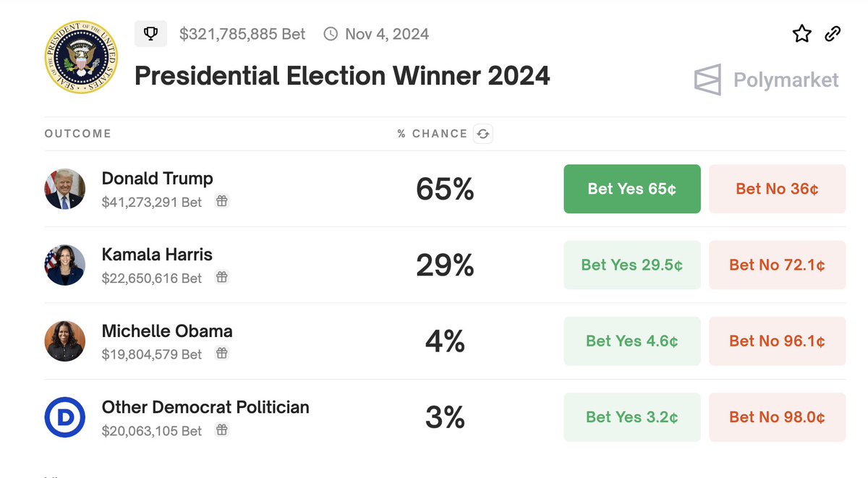Click gift icon under Other Democrat Politician
Viewport: 868px width, 478px height.
pyautogui.click(x=222, y=430)
